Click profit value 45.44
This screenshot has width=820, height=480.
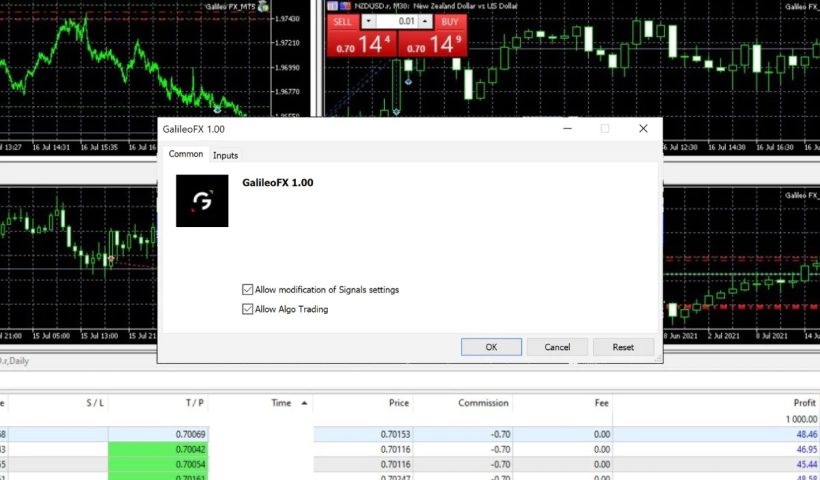pyautogui.click(x=806, y=464)
